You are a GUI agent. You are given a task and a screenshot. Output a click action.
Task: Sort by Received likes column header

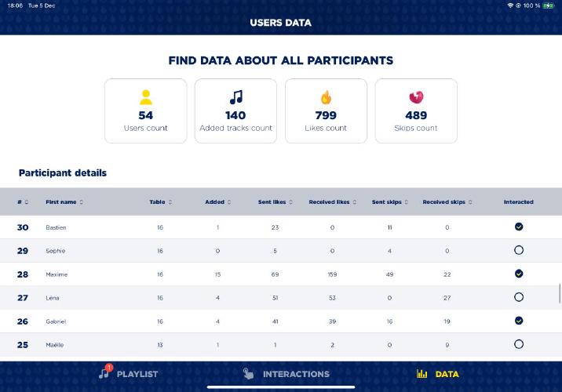(332, 202)
